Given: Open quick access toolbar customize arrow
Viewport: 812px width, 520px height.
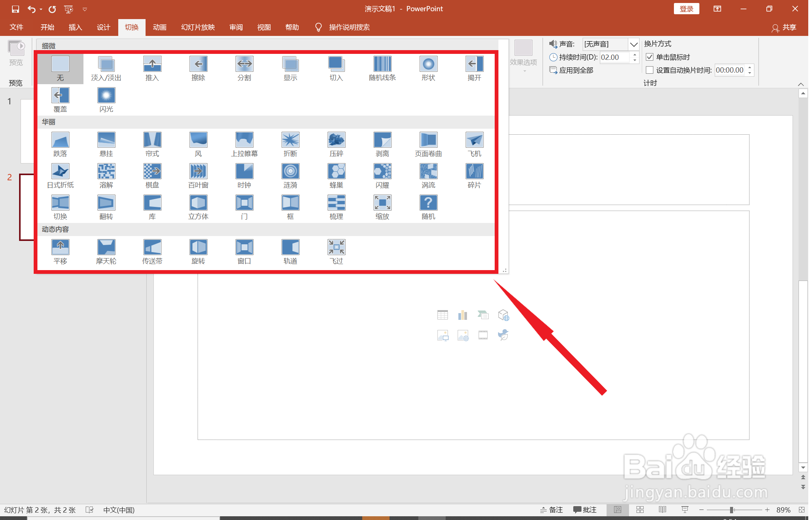Looking at the screenshot, I should click(85, 9).
